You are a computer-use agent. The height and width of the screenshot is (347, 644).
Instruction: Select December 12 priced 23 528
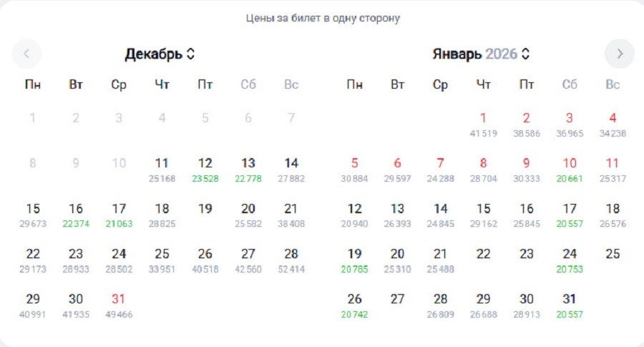pyautogui.click(x=205, y=170)
